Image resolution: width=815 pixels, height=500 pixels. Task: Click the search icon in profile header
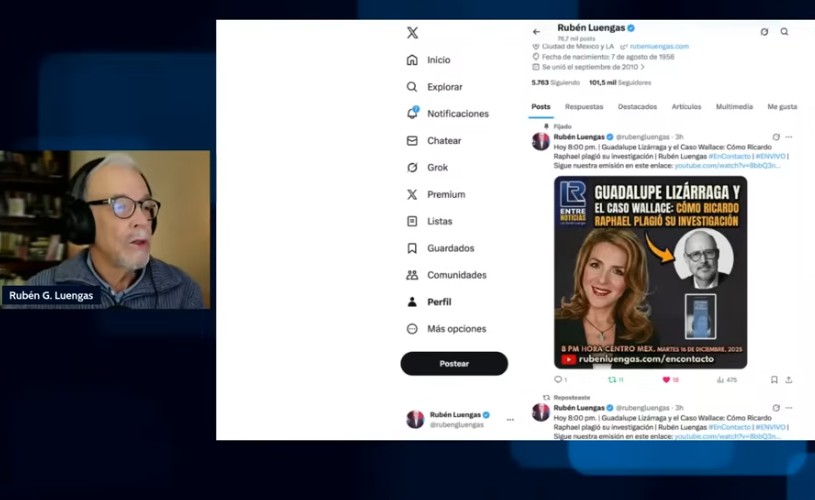tap(784, 32)
